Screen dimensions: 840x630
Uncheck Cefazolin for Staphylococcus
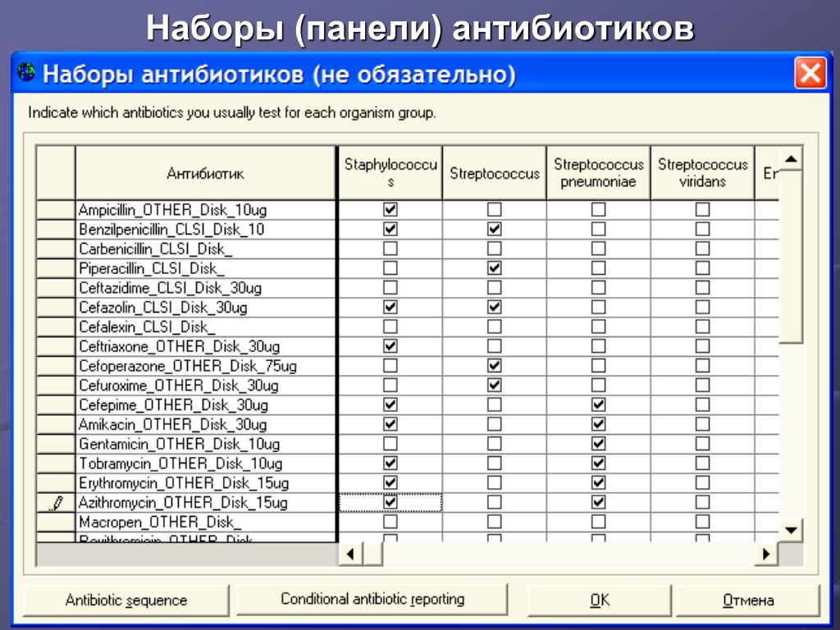click(x=390, y=308)
